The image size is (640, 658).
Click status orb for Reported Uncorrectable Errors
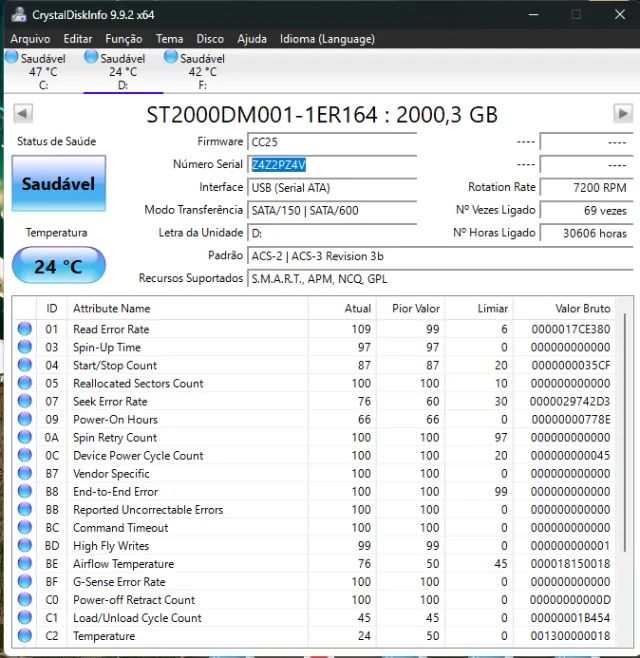[x=25, y=509]
